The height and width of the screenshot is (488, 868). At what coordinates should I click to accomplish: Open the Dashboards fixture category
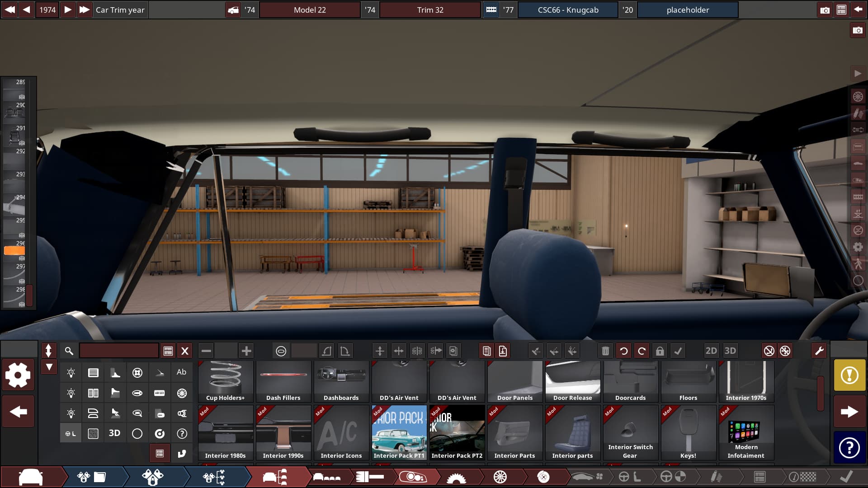click(341, 381)
